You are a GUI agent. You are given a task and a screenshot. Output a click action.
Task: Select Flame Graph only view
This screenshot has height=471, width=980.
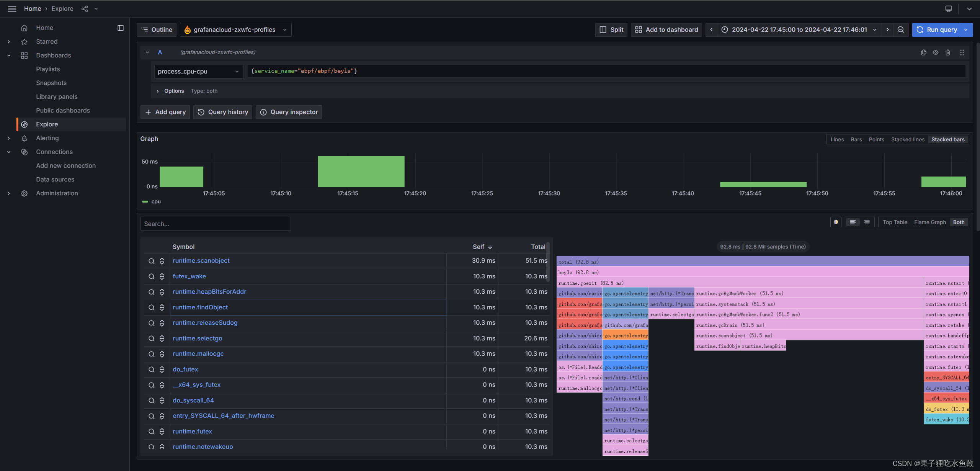(929, 222)
